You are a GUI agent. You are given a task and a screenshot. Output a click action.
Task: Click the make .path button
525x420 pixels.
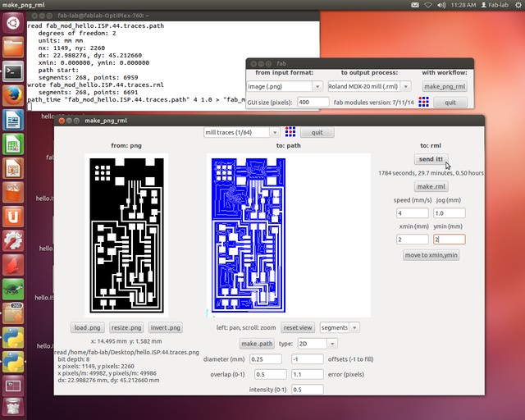(257, 344)
